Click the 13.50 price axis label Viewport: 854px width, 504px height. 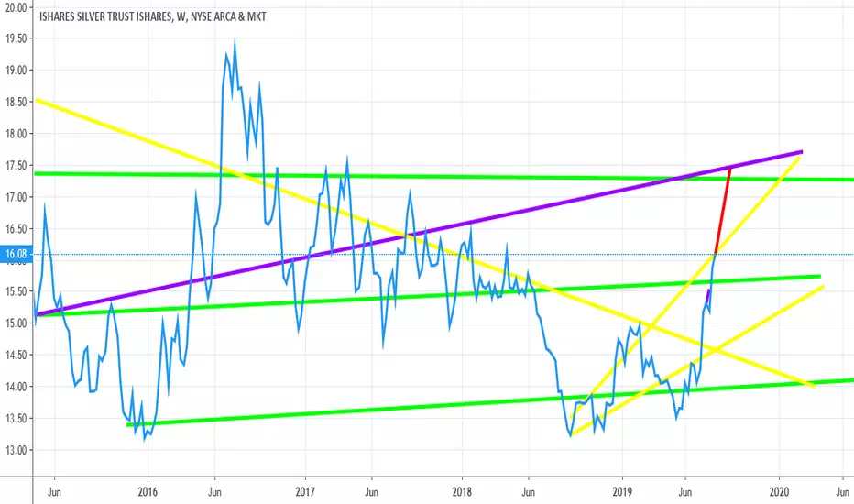(16, 419)
